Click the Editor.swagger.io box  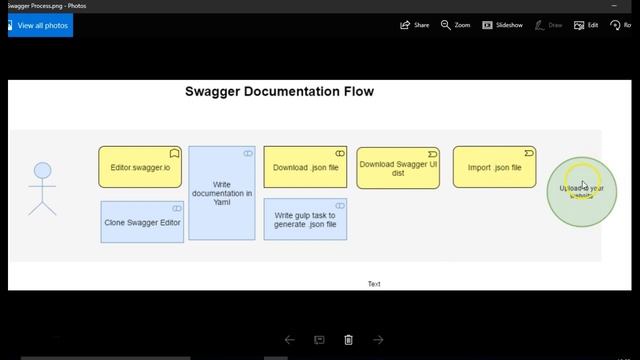(140, 167)
